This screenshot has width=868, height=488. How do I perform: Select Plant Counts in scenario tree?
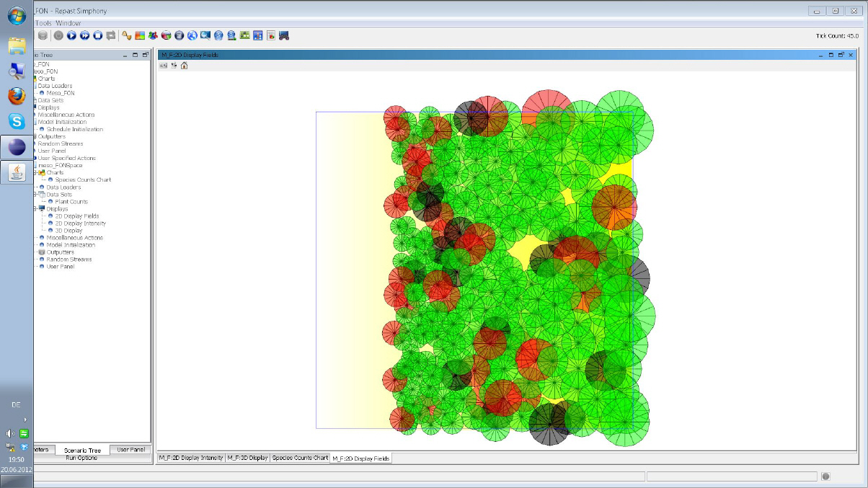[x=71, y=202]
